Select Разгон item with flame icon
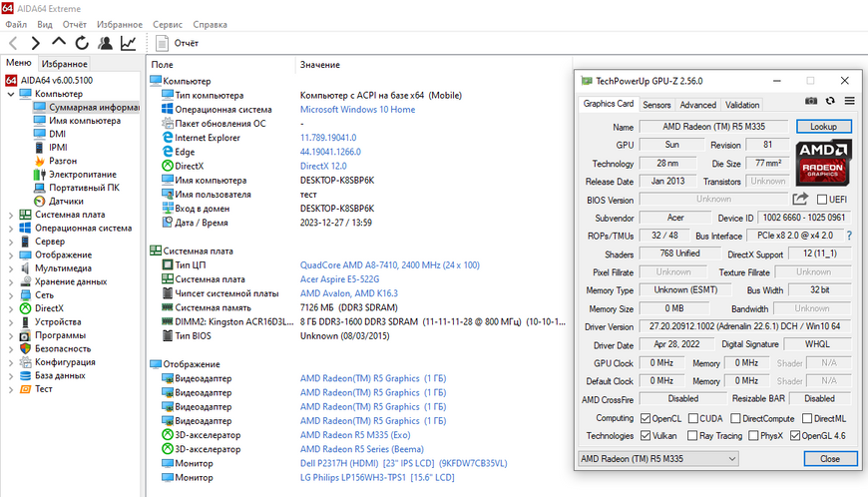 click(56, 161)
